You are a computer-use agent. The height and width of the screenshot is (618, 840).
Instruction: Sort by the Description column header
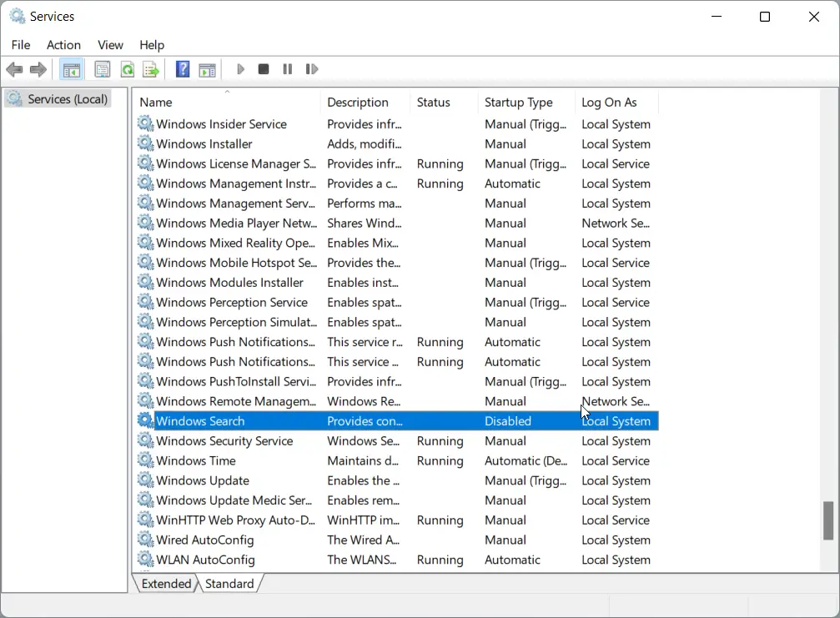pos(365,103)
